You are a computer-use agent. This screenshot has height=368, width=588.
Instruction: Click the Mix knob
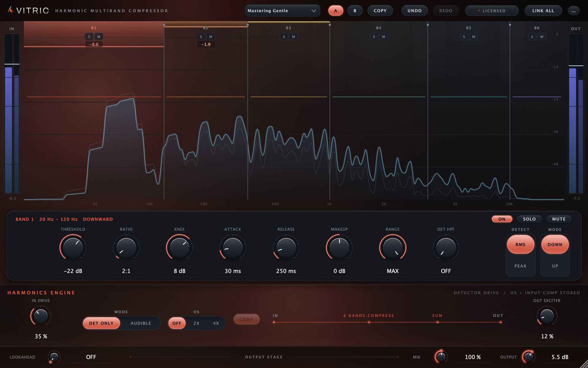441,357
